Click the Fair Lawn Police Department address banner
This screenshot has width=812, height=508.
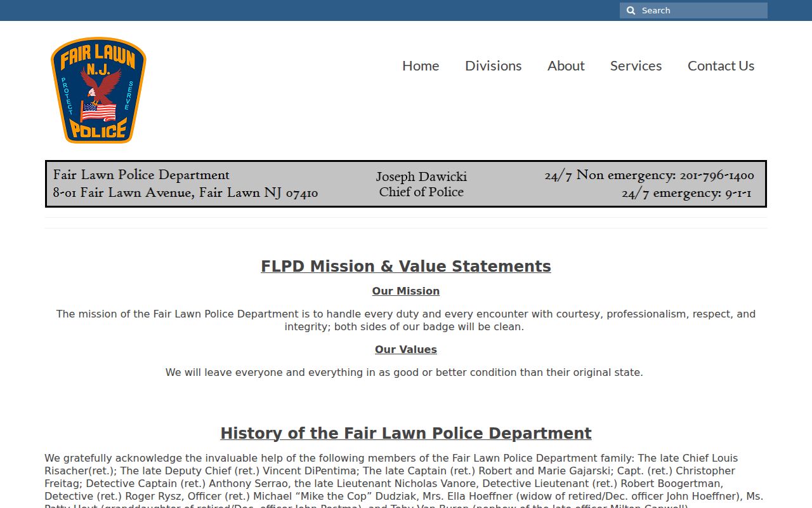coord(406,184)
